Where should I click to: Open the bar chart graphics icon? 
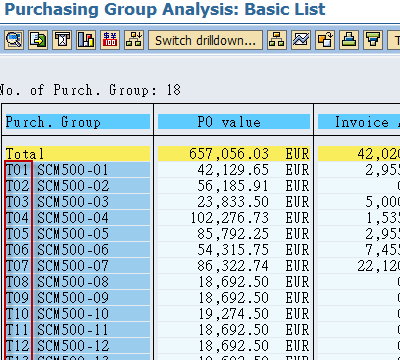coord(86,40)
